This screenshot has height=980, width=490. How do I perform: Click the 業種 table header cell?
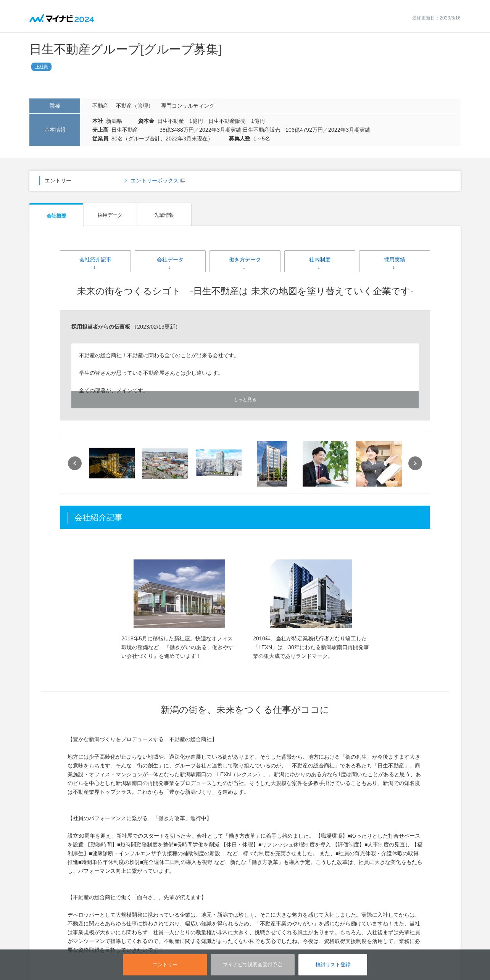(x=55, y=106)
